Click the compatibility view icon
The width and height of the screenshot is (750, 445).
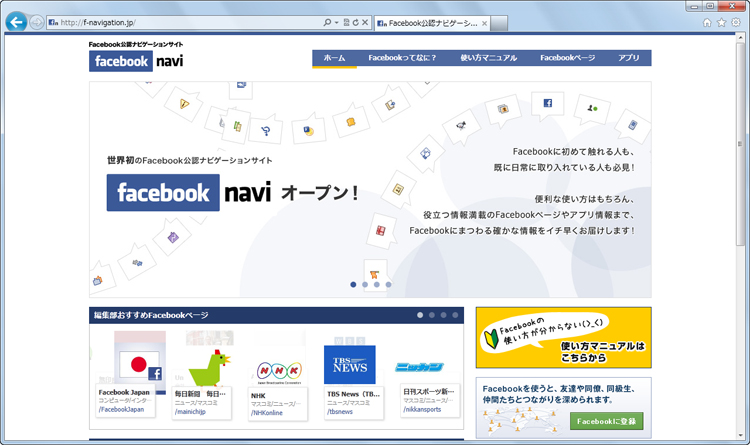coord(346,22)
